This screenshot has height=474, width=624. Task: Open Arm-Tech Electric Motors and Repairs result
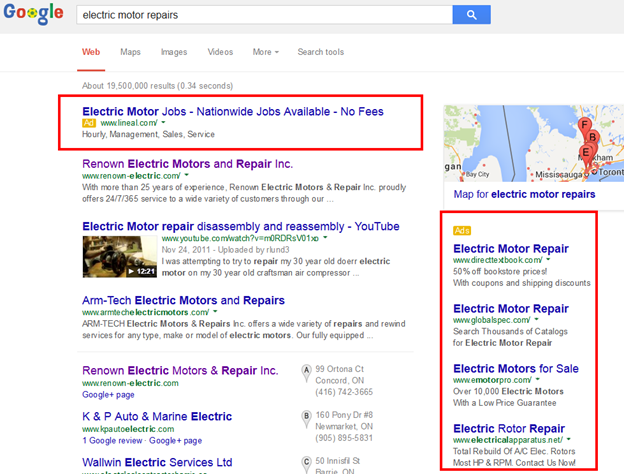pyautogui.click(x=183, y=300)
